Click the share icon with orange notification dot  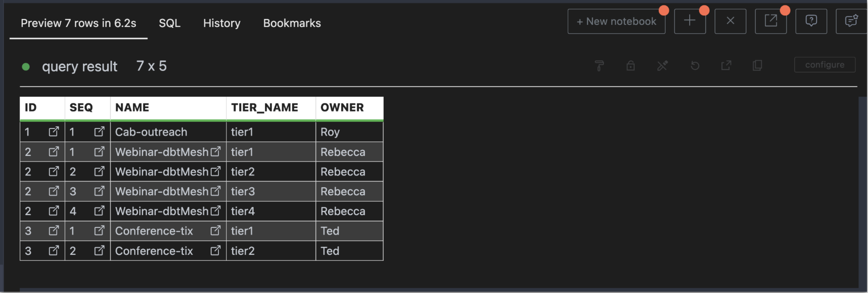coord(771,21)
